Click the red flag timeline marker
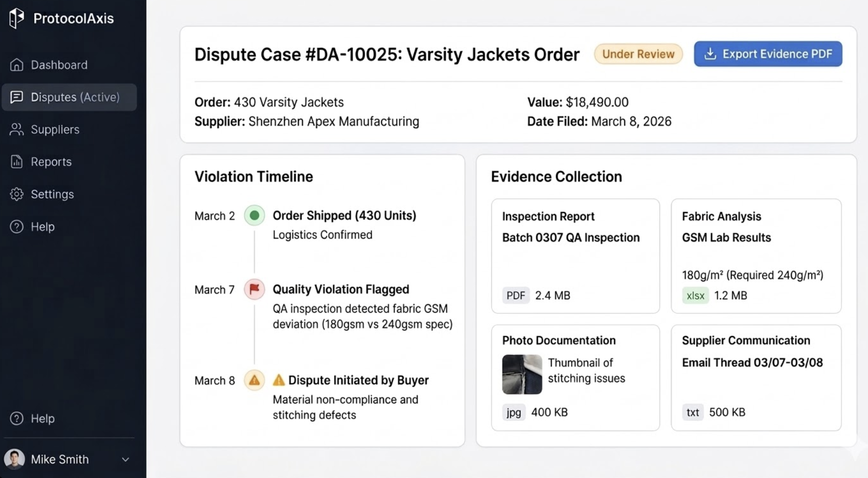Image resolution: width=868 pixels, height=478 pixels. pos(254,289)
